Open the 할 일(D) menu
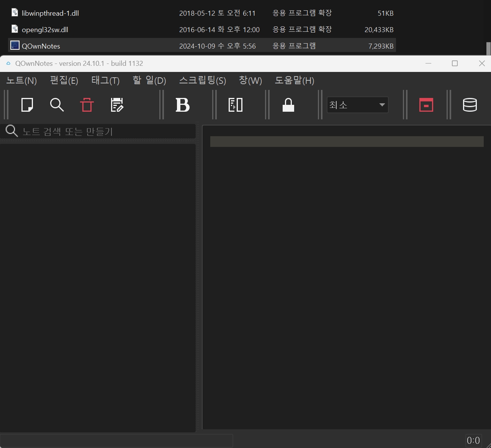The image size is (491, 448). [x=149, y=80]
